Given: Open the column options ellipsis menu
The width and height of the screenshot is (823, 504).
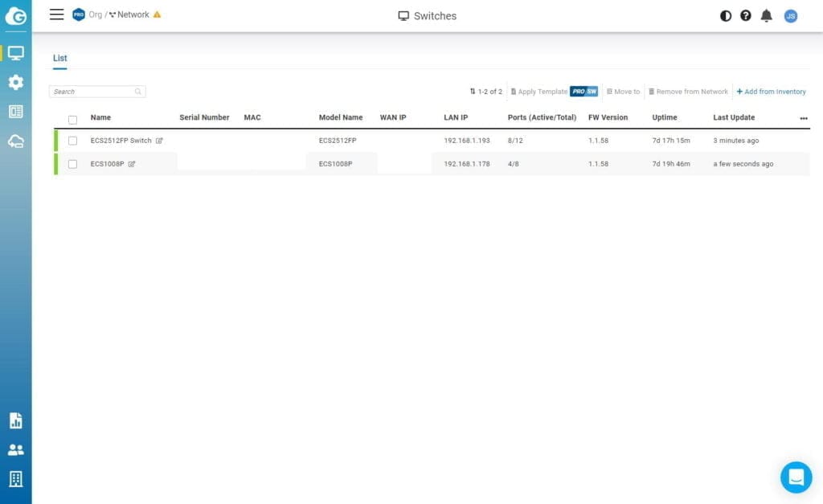Looking at the screenshot, I should [804, 118].
